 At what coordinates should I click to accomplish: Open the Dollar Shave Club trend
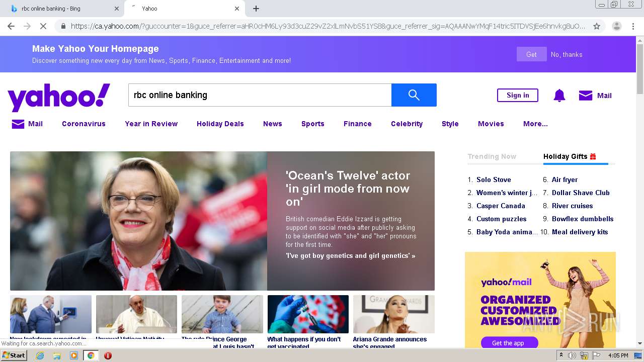coord(581,193)
